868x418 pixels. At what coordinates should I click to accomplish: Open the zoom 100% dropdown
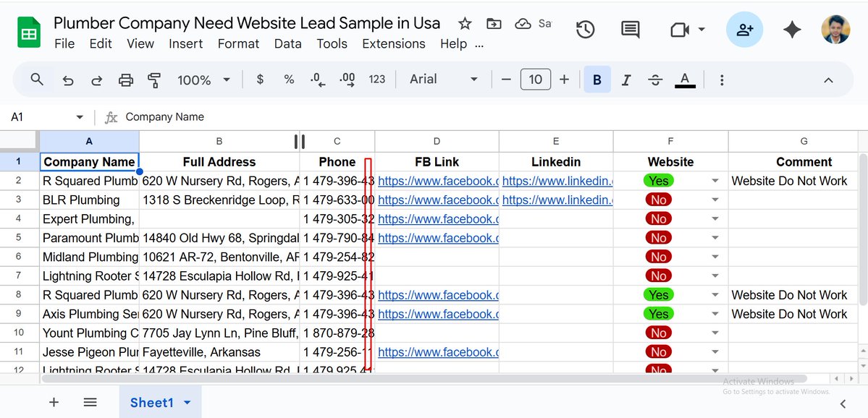[x=203, y=80]
